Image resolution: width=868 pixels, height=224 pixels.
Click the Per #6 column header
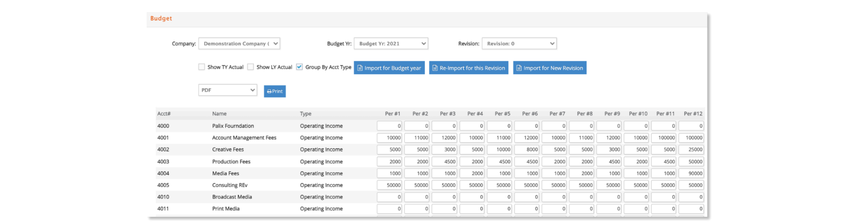[x=530, y=114]
